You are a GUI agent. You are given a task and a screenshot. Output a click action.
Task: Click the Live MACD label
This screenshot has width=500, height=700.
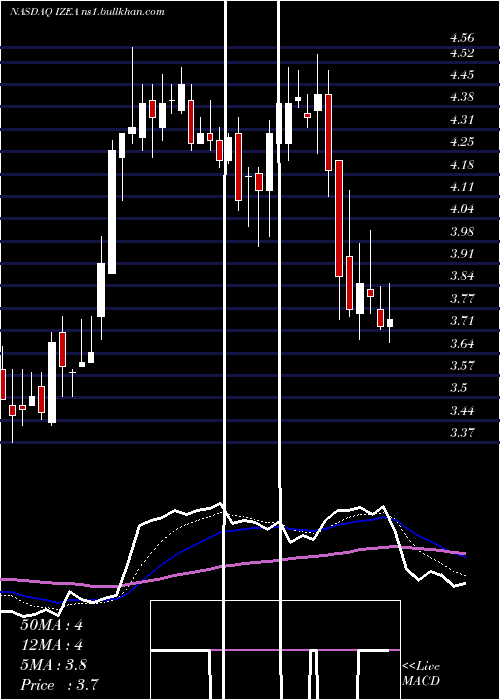pos(421,673)
